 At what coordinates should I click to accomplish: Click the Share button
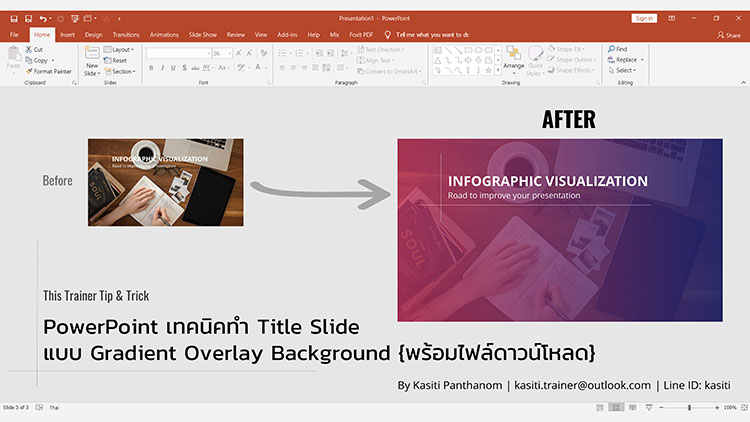point(728,35)
